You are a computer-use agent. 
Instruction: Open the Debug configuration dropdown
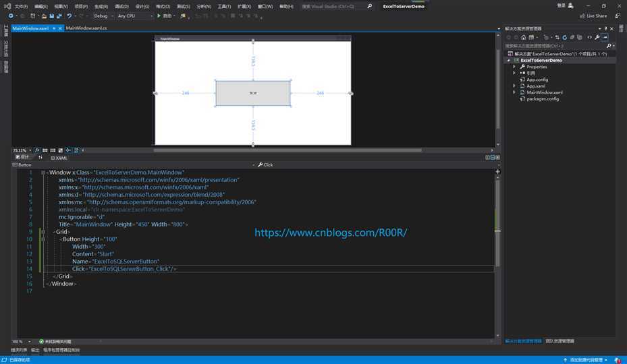click(x=103, y=16)
